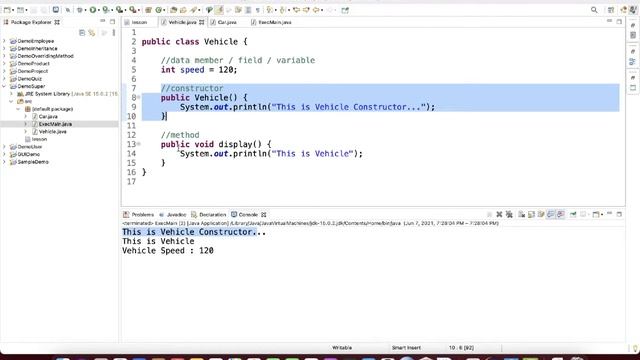Expand JRE System Library node

[x=11, y=93]
